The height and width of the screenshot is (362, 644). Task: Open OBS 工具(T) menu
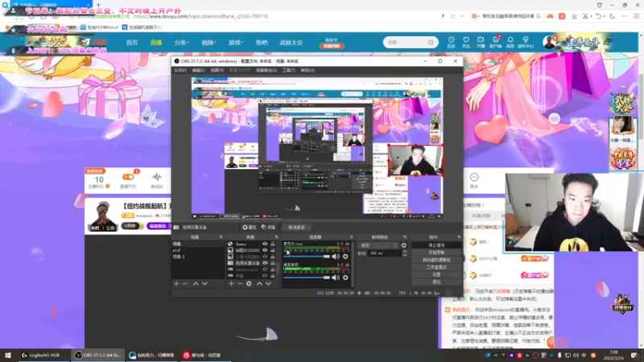289,70
